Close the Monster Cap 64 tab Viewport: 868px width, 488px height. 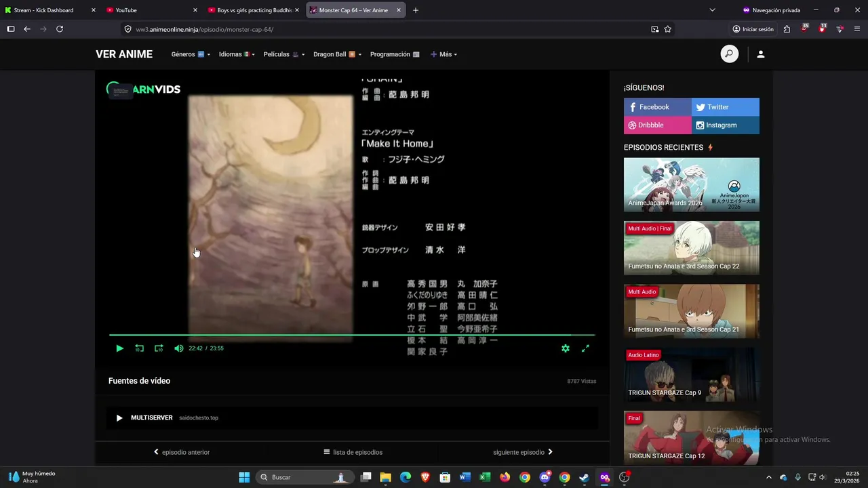pos(399,10)
